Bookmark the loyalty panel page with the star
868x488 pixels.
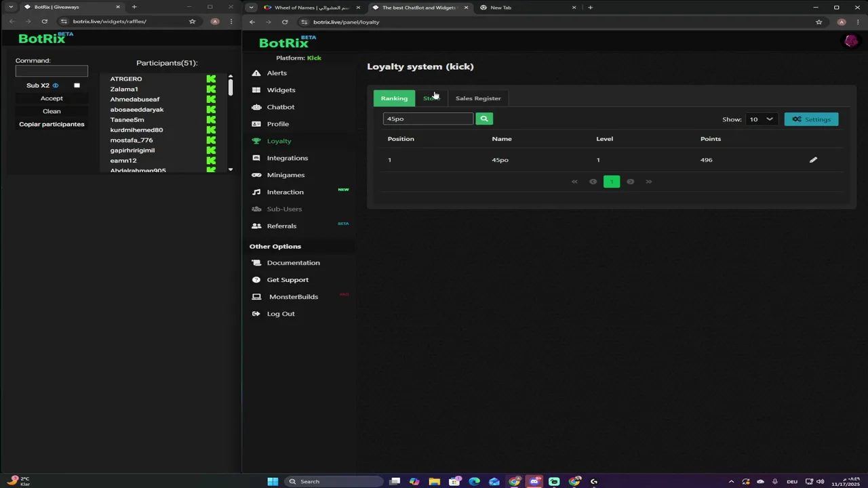click(x=818, y=22)
